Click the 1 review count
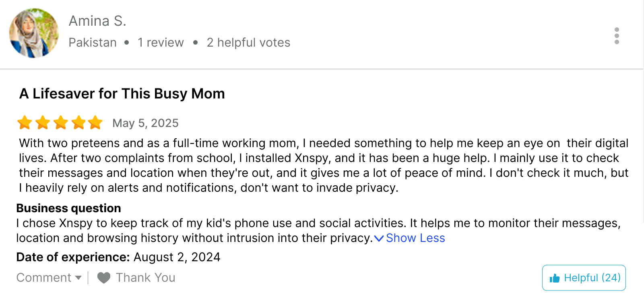Image resolution: width=644 pixels, height=297 pixels. coord(161,43)
